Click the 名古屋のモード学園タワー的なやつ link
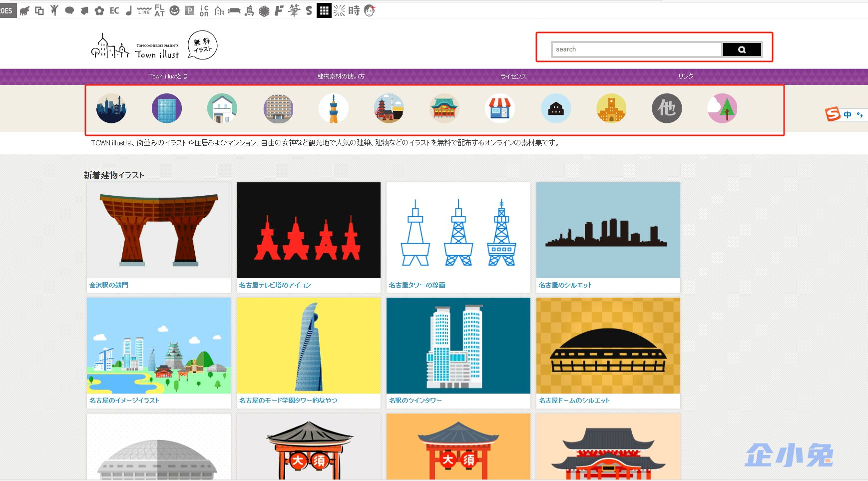Image resolution: width=868 pixels, height=481 pixels. (x=288, y=401)
